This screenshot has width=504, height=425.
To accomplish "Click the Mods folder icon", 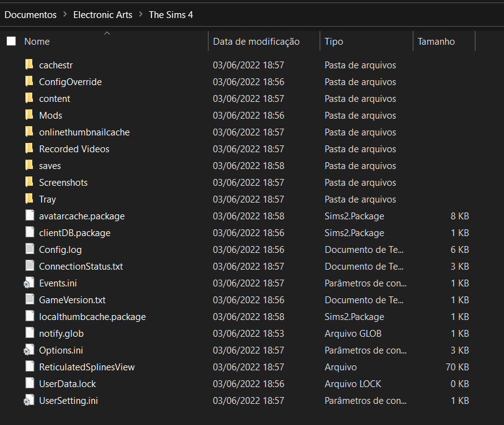I will coord(29,115).
